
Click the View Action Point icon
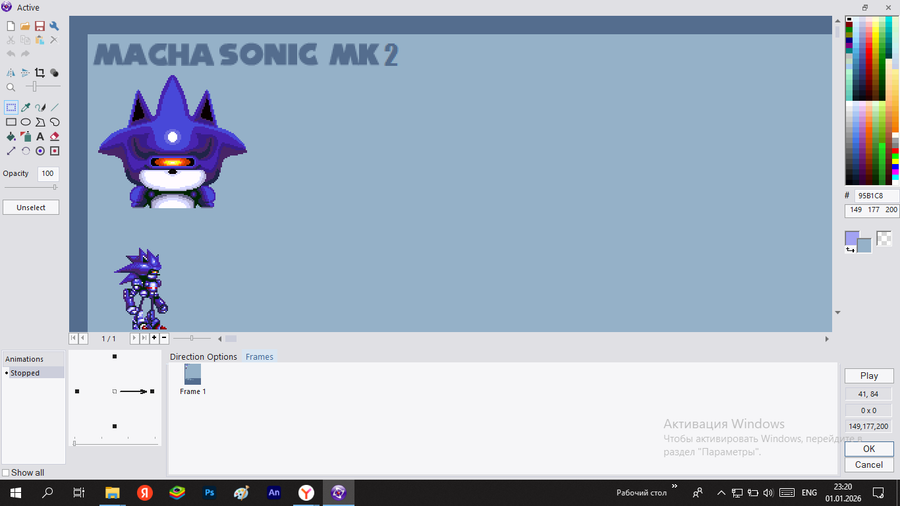[55, 151]
